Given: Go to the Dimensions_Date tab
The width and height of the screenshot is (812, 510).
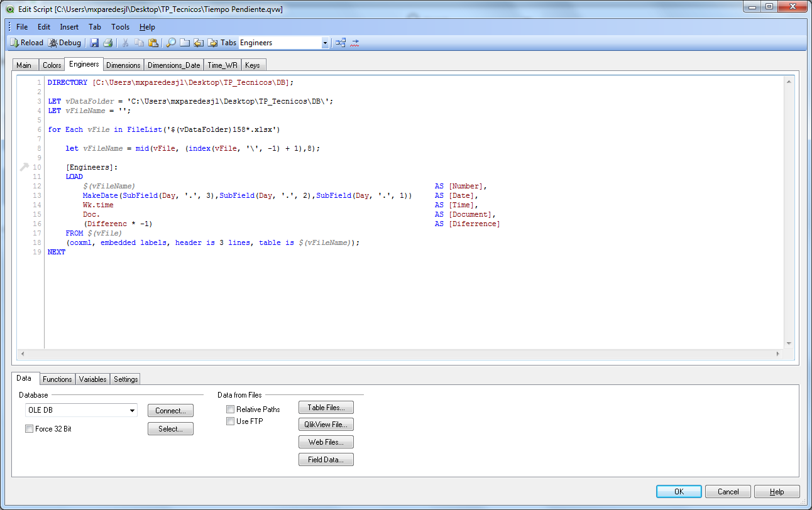Looking at the screenshot, I should [x=174, y=65].
